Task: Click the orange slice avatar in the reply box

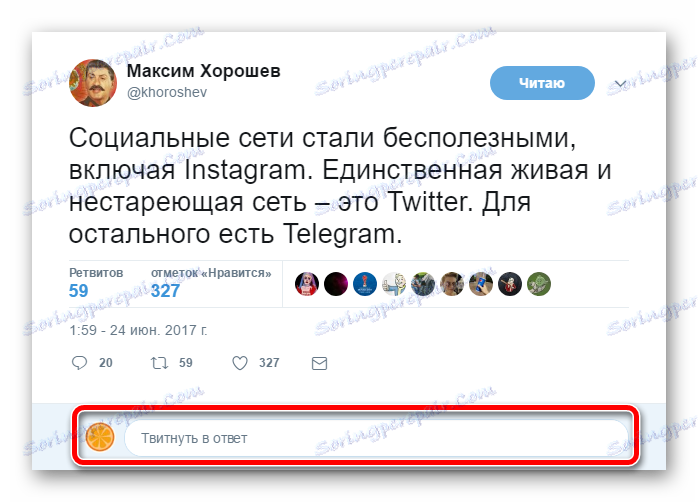Action: [x=100, y=437]
